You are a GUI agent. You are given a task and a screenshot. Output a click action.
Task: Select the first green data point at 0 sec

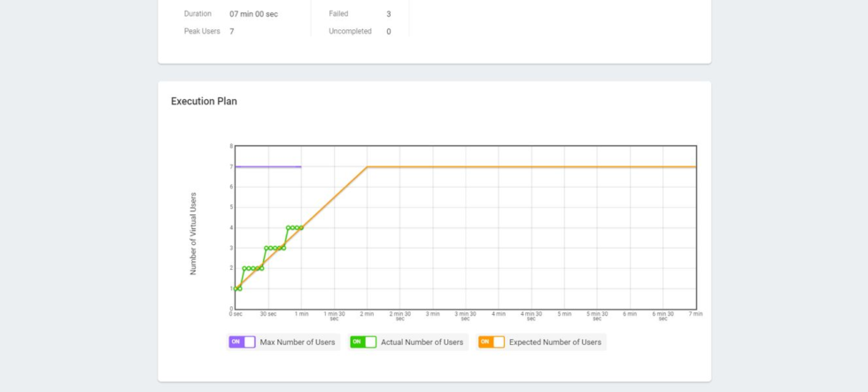(x=236, y=288)
